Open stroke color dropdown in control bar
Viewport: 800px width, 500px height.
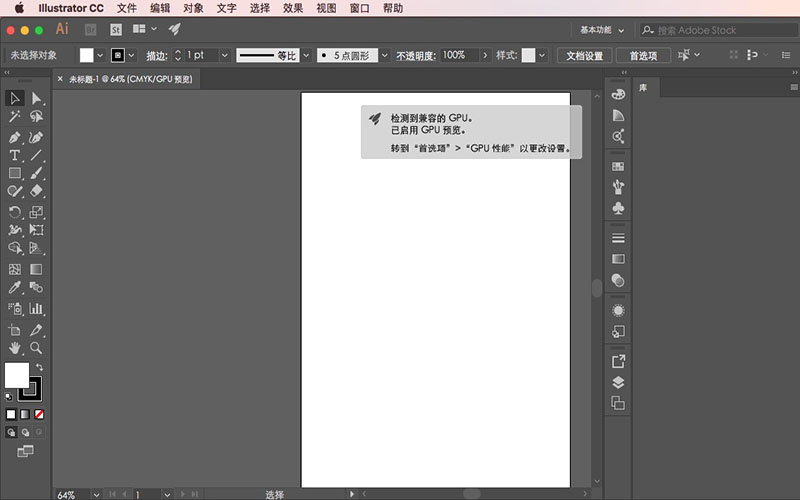(x=132, y=55)
